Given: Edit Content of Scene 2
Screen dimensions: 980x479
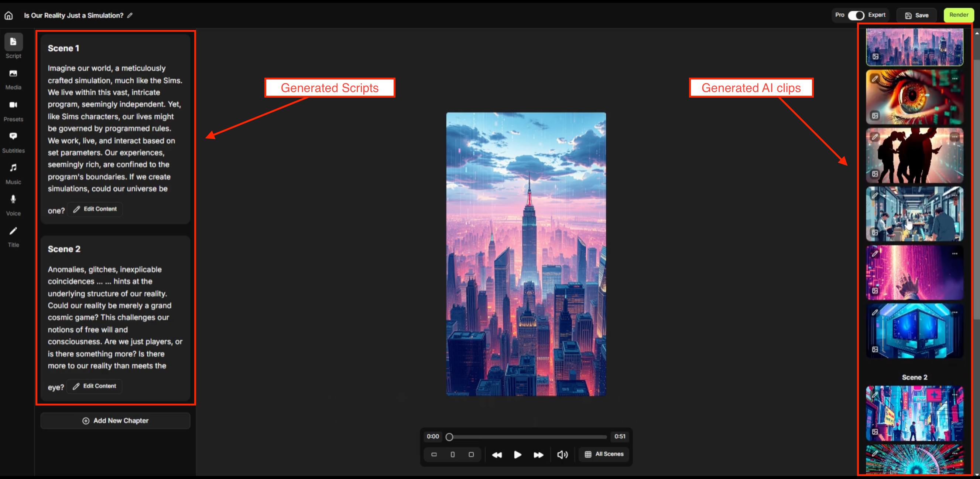Looking at the screenshot, I should (95, 386).
